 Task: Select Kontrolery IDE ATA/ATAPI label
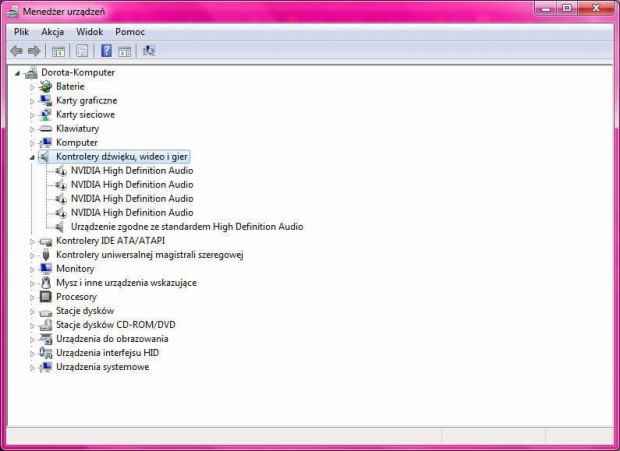click(111, 241)
